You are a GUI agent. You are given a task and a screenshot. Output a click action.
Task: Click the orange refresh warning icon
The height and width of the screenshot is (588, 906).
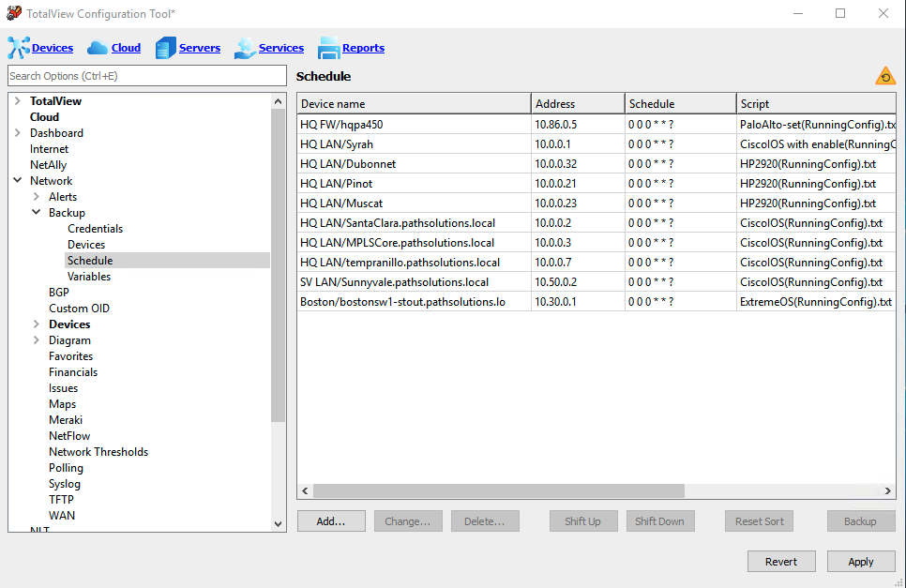tap(885, 76)
